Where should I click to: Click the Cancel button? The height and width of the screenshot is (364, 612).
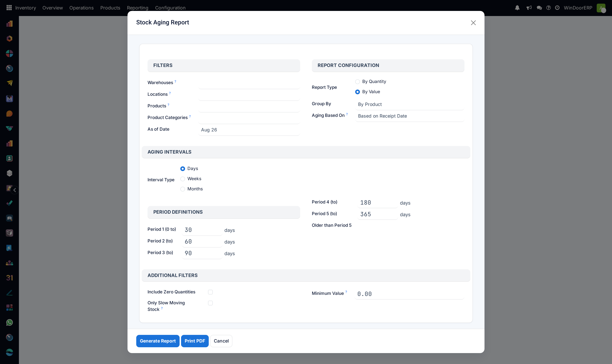pyautogui.click(x=221, y=341)
